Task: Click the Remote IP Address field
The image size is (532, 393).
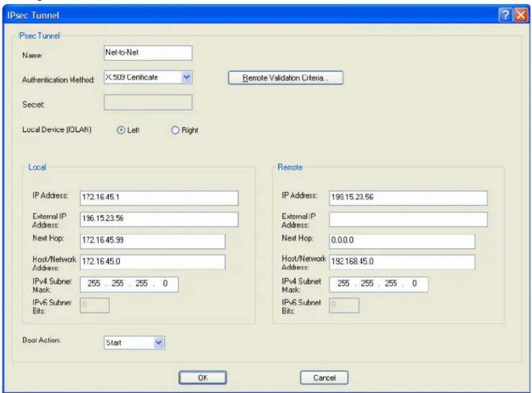Action: [x=408, y=198]
